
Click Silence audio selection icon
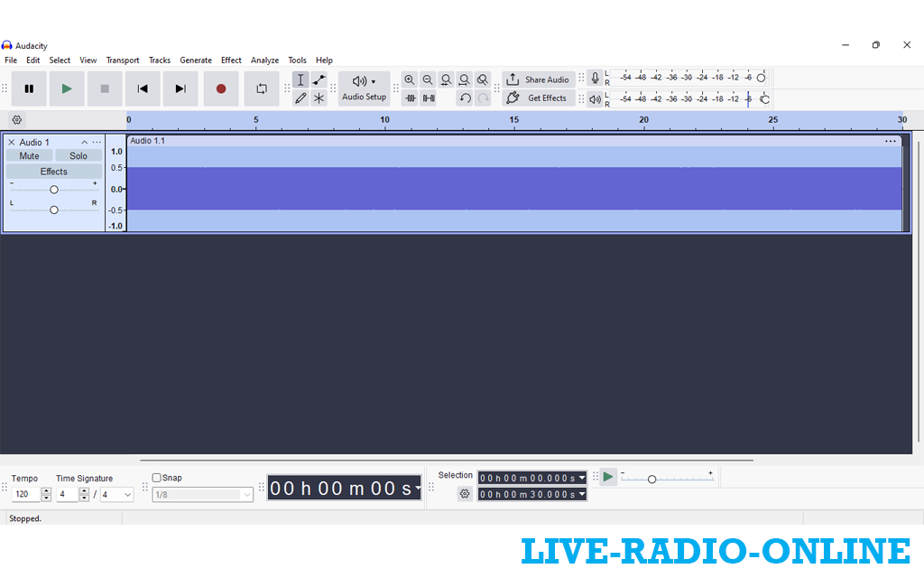click(429, 98)
